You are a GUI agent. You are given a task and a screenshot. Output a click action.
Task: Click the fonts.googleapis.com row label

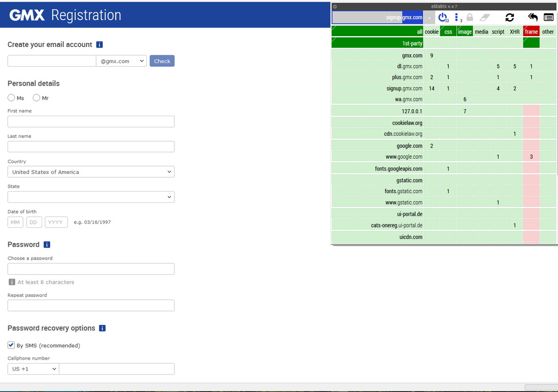coord(378,169)
